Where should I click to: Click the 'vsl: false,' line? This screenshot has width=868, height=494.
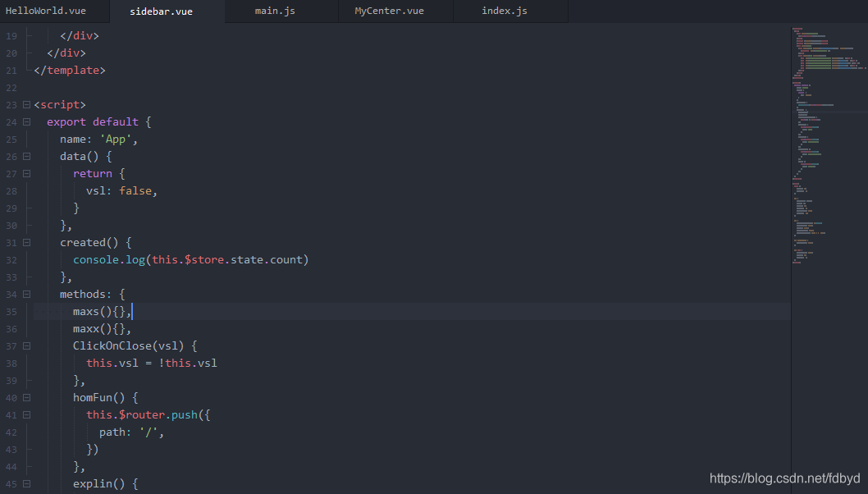(x=121, y=191)
